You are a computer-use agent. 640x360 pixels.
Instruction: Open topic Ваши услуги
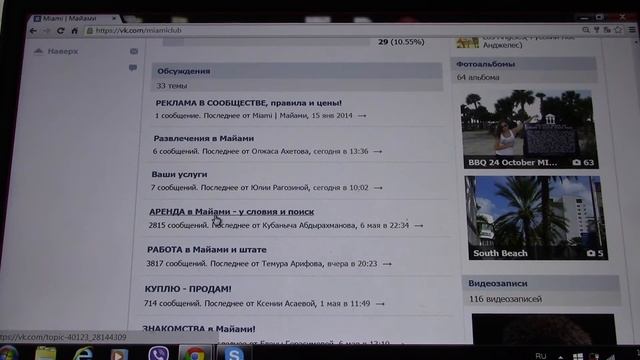(179, 174)
